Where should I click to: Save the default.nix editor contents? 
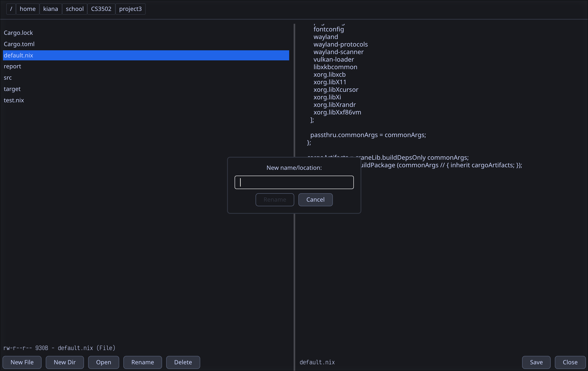[536, 362]
